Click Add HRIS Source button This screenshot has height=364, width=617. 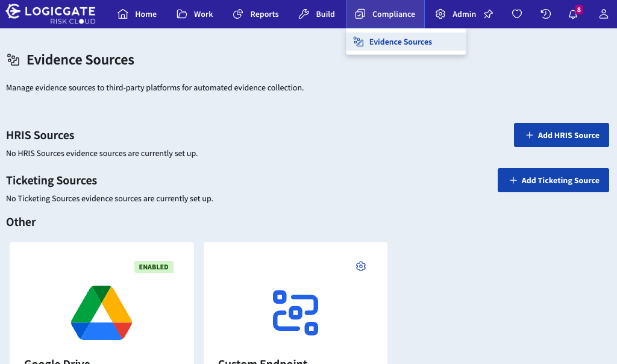[x=561, y=135]
